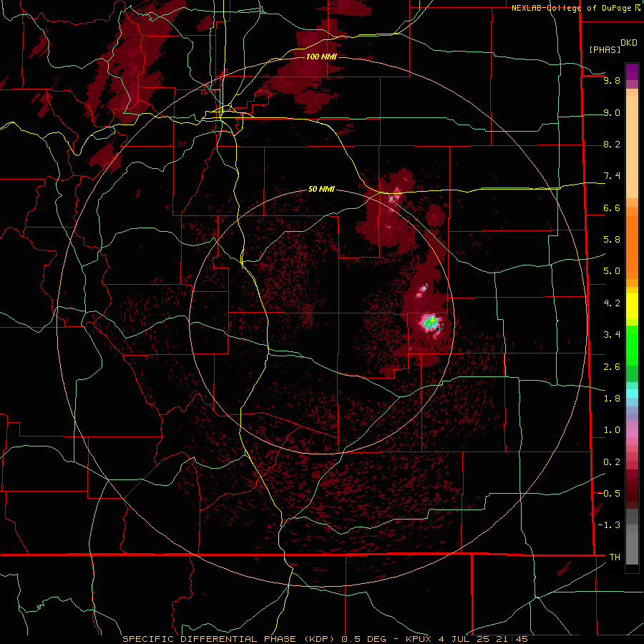Select the 8.2 scale value

click(612, 144)
